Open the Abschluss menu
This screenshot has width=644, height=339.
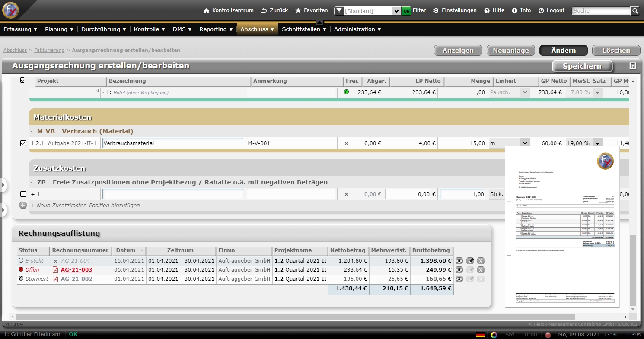[x=257, y=29]
